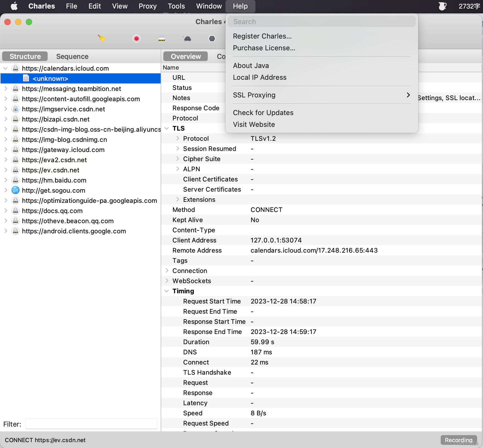This screenshot has height=448, width=483.
Task: Click lock icon beside gateway.icloud.com
Action: (x=16, y=150)
